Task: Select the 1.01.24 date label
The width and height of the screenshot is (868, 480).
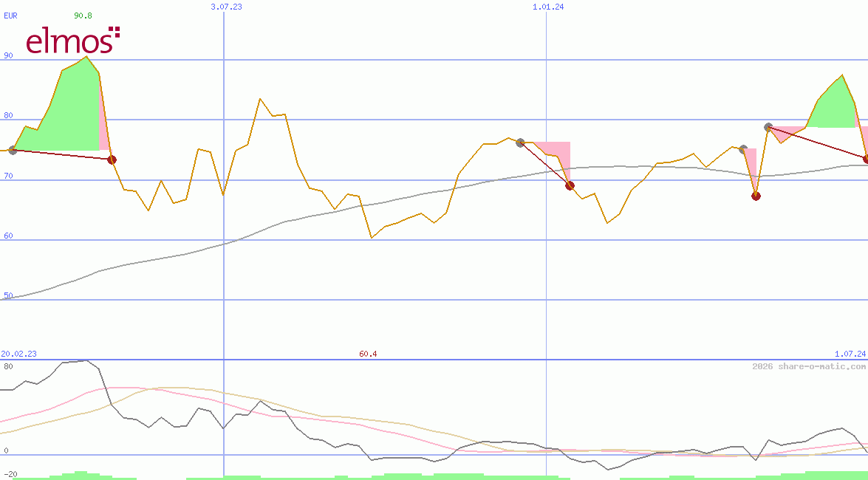Action: click(x=548, y=7)
